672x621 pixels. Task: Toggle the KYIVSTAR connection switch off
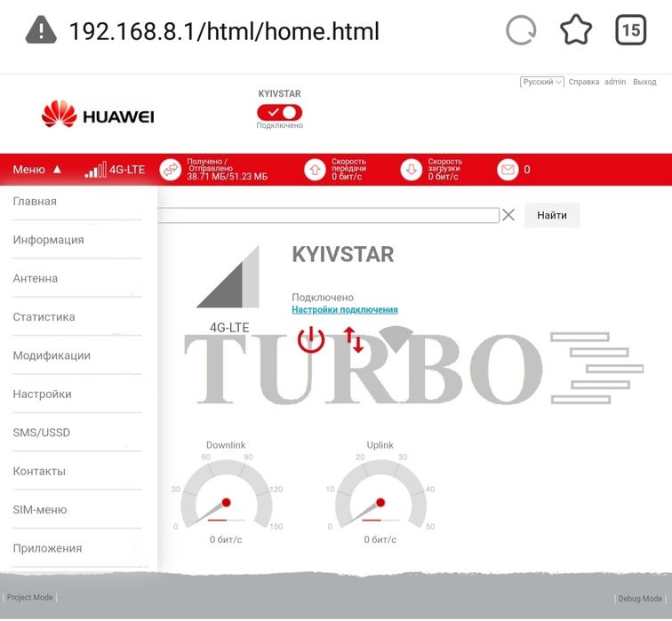click(279, 113)
